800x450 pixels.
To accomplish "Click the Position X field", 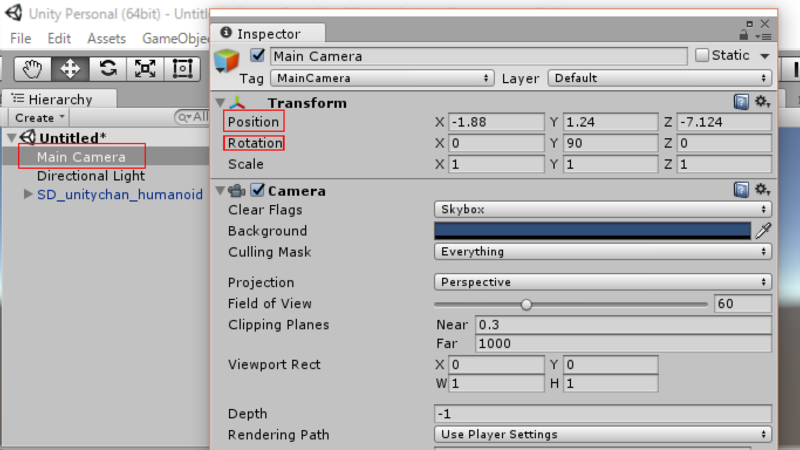I will 496,122.
